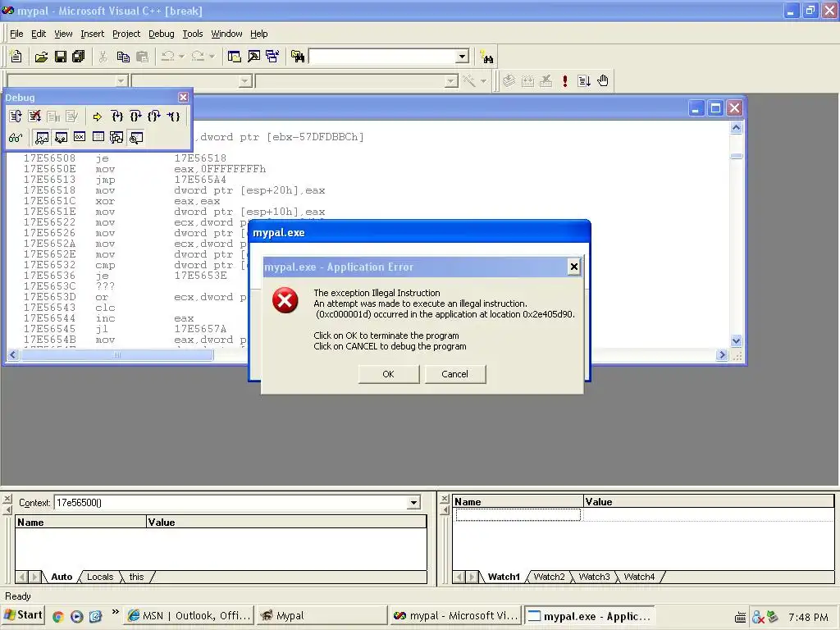Toggle the Memory window button
This screenshot has height=630, width=840.
click(x=98, y=138)
